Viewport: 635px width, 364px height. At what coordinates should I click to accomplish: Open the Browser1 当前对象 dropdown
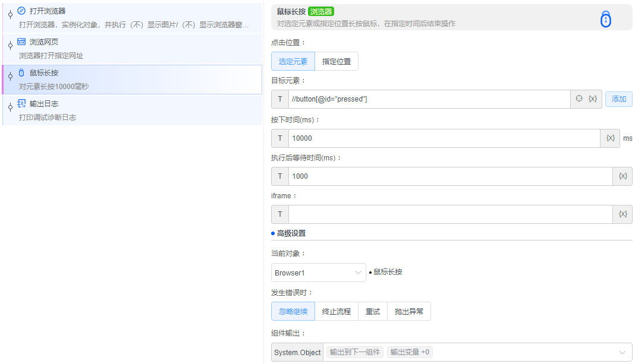point(318,272)
